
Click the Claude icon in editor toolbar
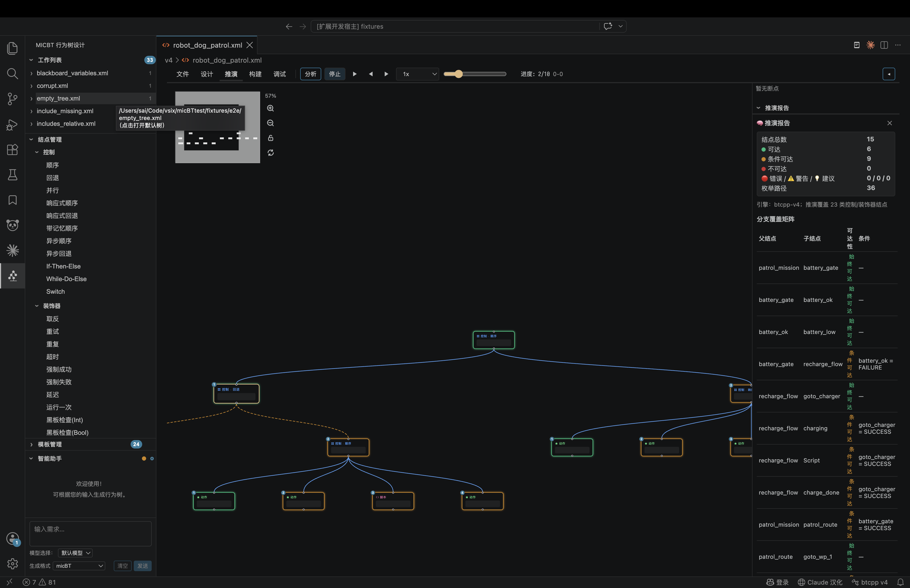click(871, 45)
